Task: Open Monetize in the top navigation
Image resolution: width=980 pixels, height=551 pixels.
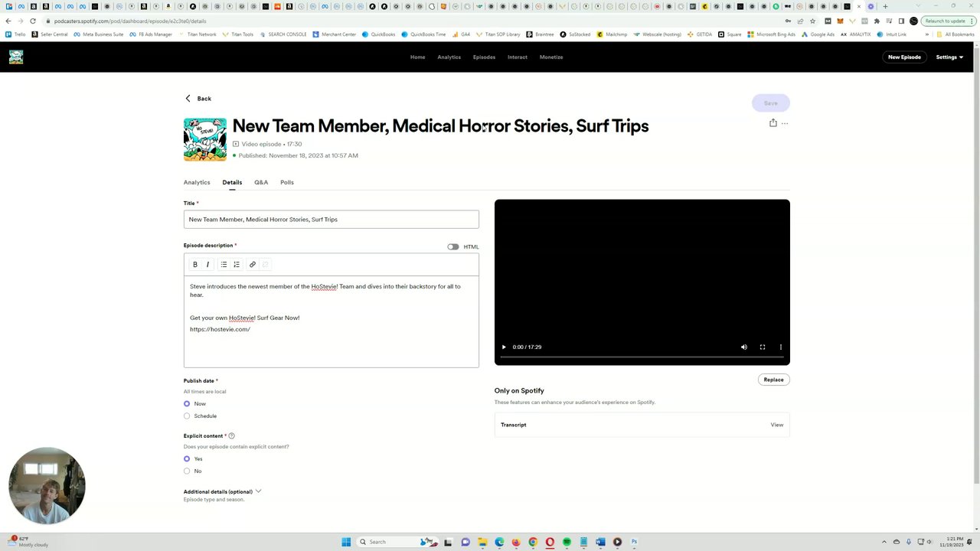Action: coord(551,57)
